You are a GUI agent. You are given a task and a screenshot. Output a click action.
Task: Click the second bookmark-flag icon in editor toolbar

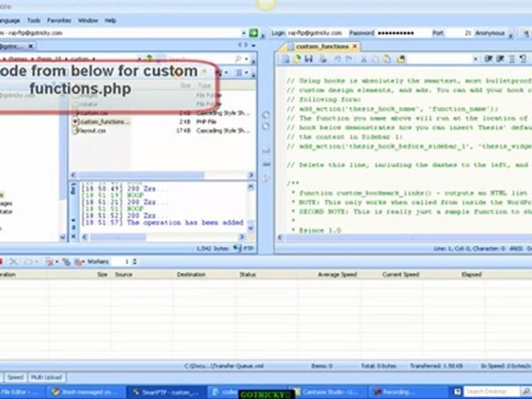500,59
